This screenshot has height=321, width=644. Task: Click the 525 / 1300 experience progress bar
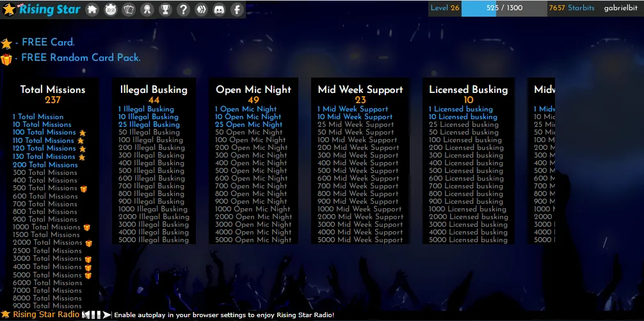tap(504, 8)
